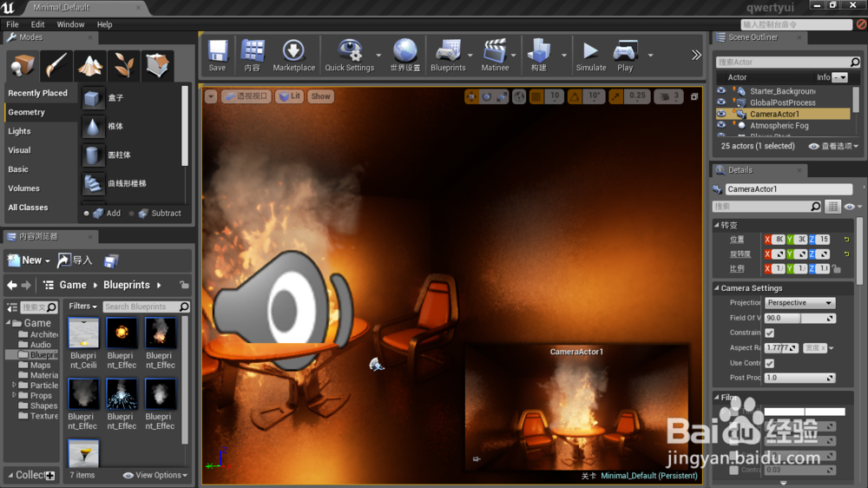This screenshot has height=488, width=868.
Task: Open the Help menu
Action: pyautogui.click(x=105, y=24)
